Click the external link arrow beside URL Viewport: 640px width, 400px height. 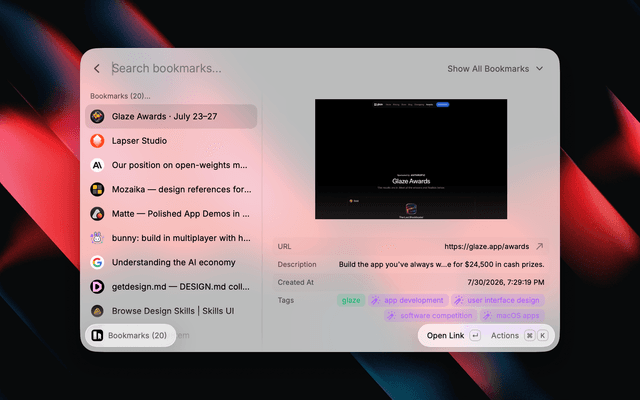tap(540, 246)
